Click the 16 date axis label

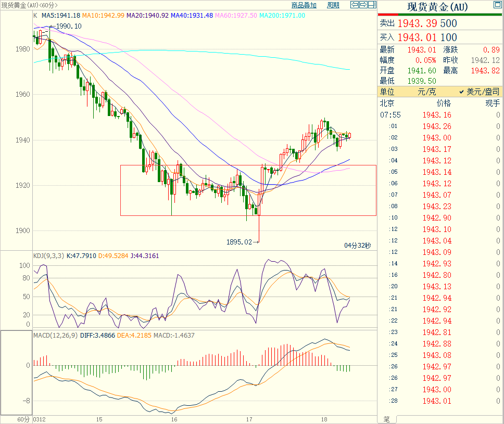pos(174,419)
